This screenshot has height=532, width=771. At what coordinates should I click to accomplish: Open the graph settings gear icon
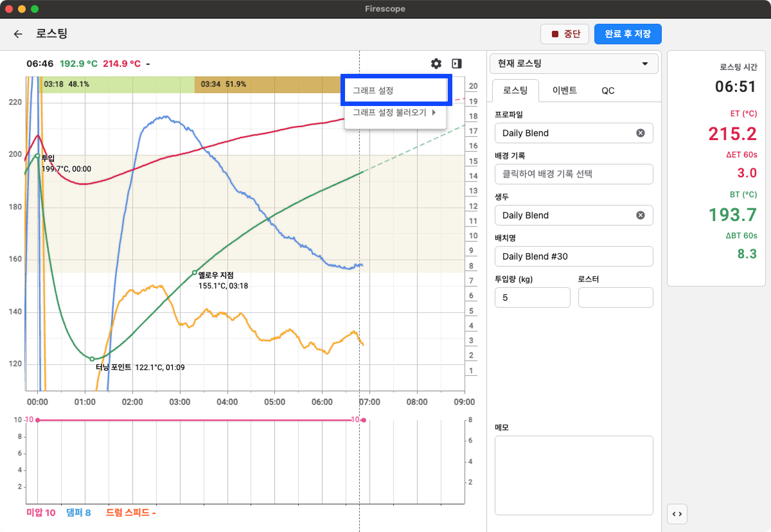436,64
